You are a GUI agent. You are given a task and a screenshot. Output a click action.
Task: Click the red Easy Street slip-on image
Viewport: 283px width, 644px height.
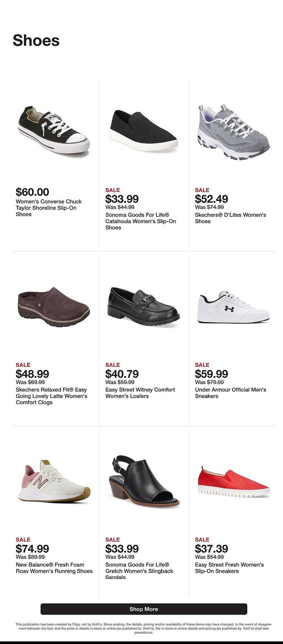point(233,482)
